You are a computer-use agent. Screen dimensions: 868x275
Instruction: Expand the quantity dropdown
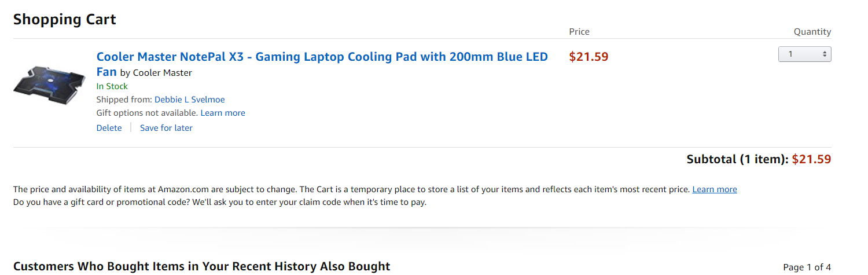pos(804,54)
